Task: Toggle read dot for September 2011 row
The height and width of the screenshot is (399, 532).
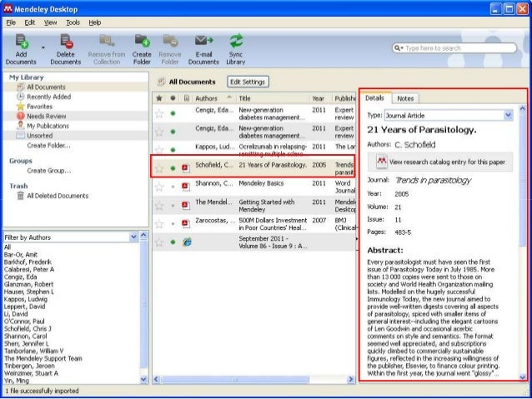Action: (x=173, y=242)
